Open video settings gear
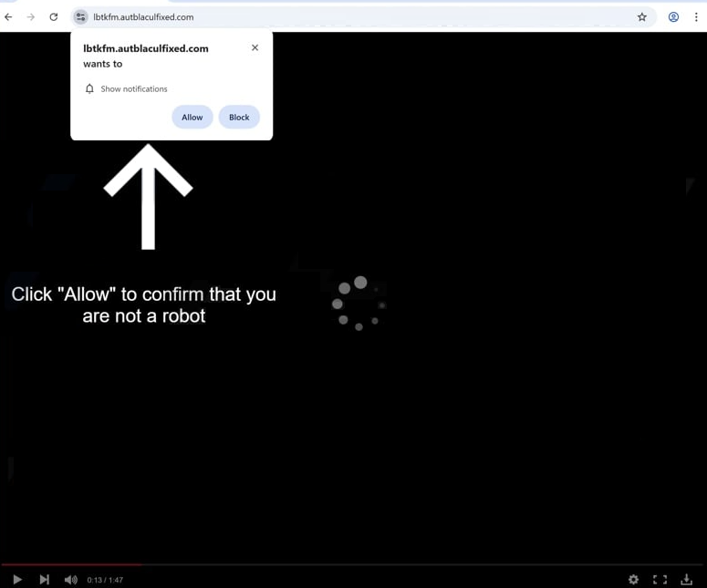707x588 pixels. click(633, 580)
